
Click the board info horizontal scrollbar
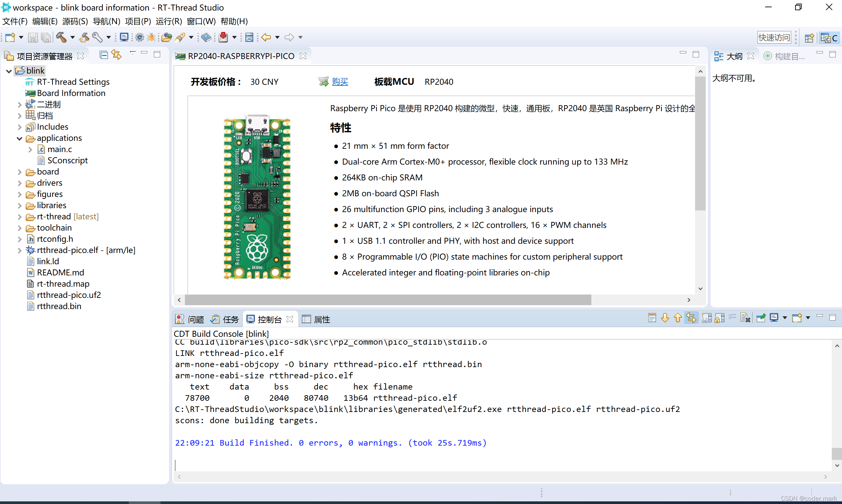click(x=388, y=300)
